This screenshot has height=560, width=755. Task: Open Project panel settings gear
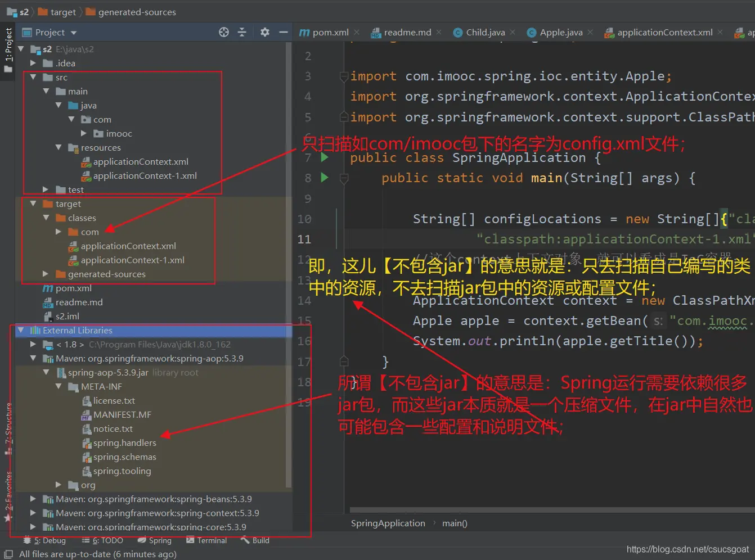pos(265,32)
